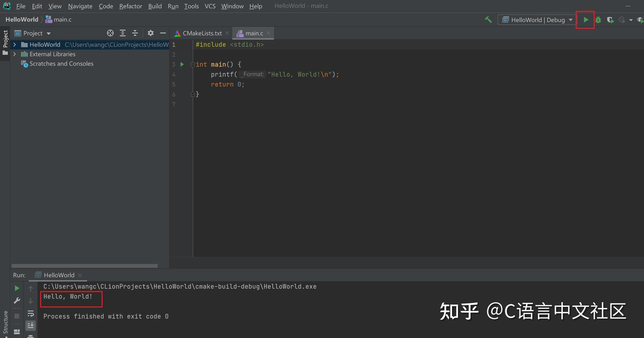This screenshot has height=338, width=644.
Task: Click the Run with Coverage shield icon
Action: (610, 20)
